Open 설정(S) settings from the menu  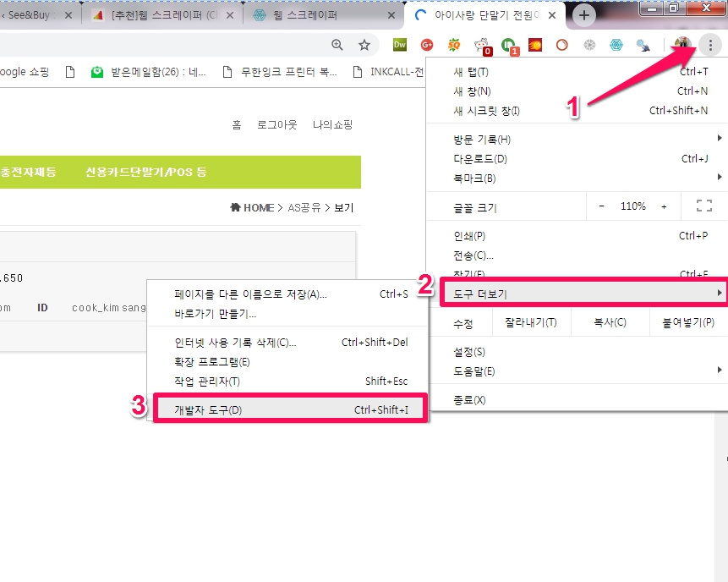pos(469,351)
